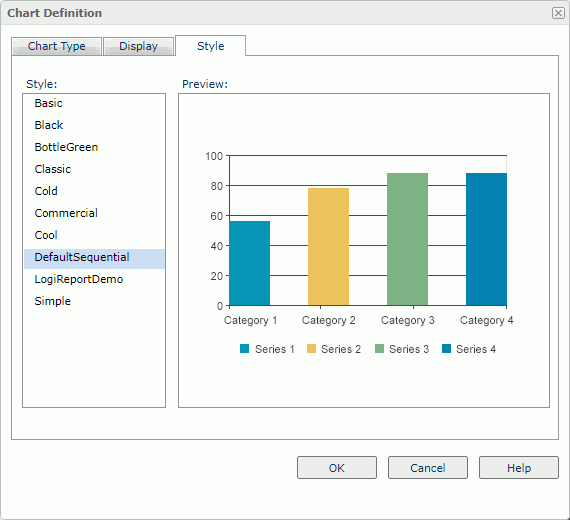Switch to the Chart Type tab
Viewport: 570px width, 520px height.
[x=57, y=46]
